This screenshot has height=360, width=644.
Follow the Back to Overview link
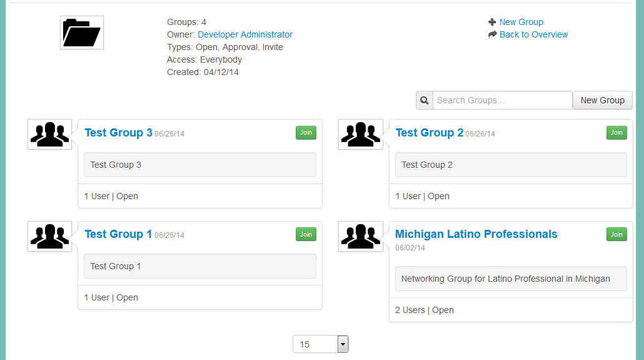pos(533,34)
